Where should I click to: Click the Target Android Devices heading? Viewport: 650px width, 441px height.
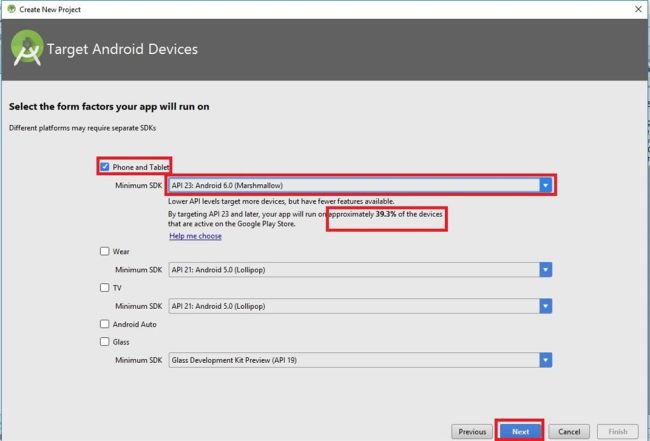[x=122, y=49]
